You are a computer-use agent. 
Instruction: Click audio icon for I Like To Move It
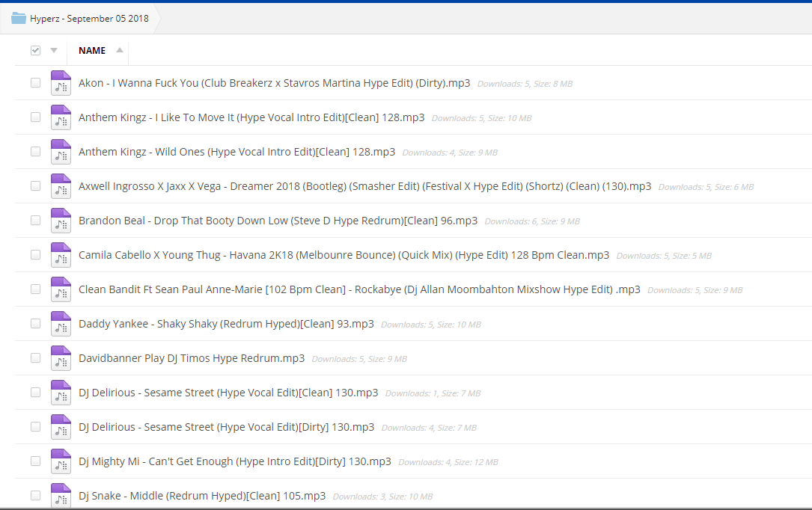(61, 117)
